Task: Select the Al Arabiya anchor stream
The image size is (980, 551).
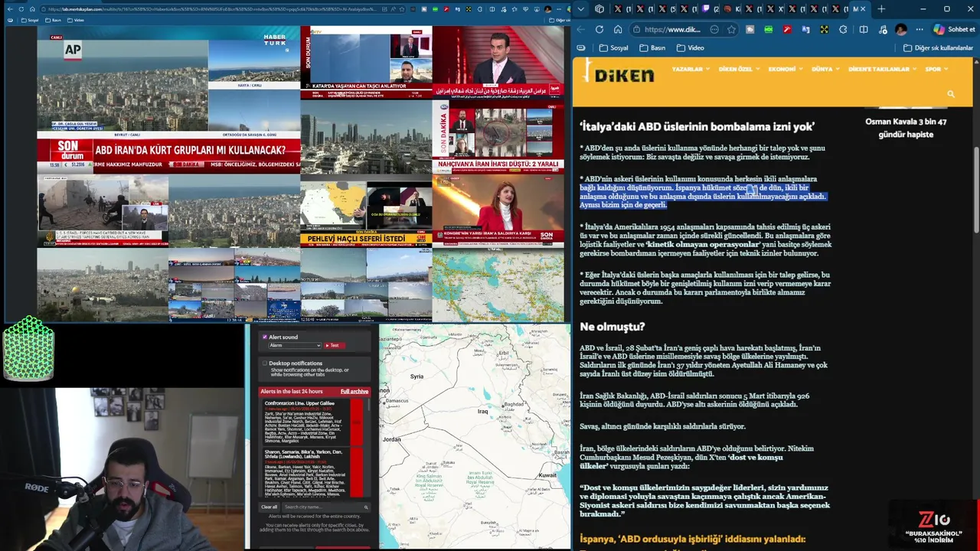Action: 498,63
